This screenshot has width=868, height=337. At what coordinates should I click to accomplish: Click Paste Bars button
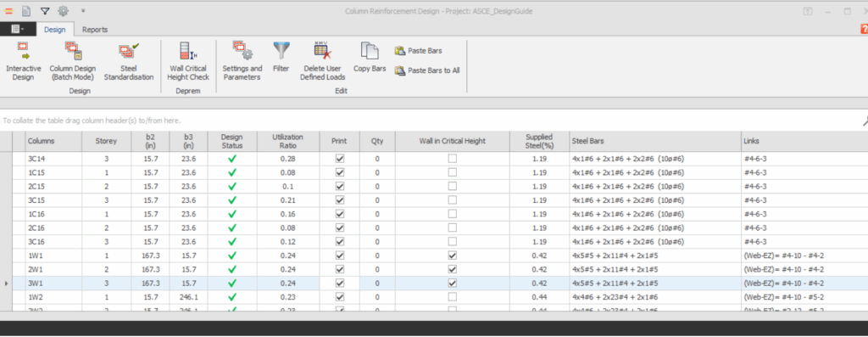coord(418,51)
